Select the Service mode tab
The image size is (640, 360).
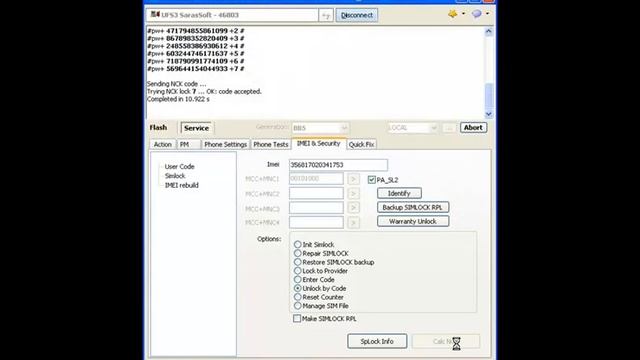196,128
